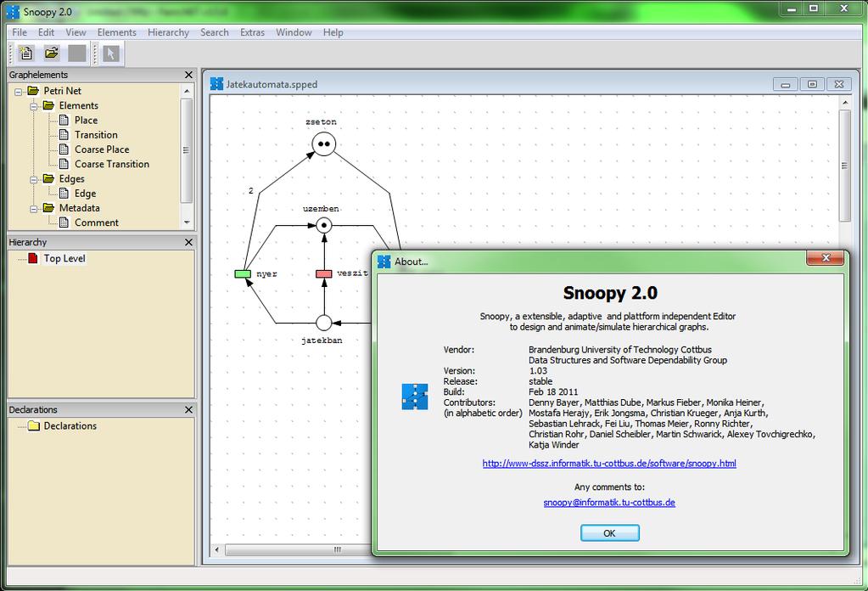The width and height of the screenshot is (868, 591).
Task: Click the zseton label on canvas
Action: click(x=321, y=122)
